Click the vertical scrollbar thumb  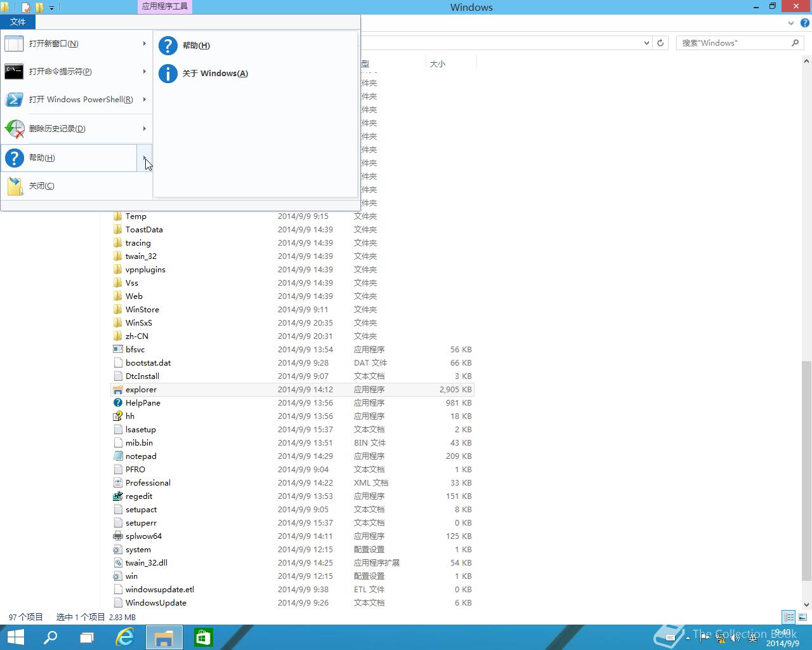click(x=807, y=470)
